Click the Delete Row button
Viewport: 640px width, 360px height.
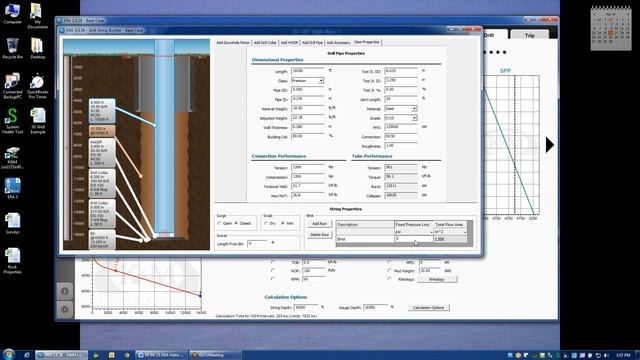point(320,235)
